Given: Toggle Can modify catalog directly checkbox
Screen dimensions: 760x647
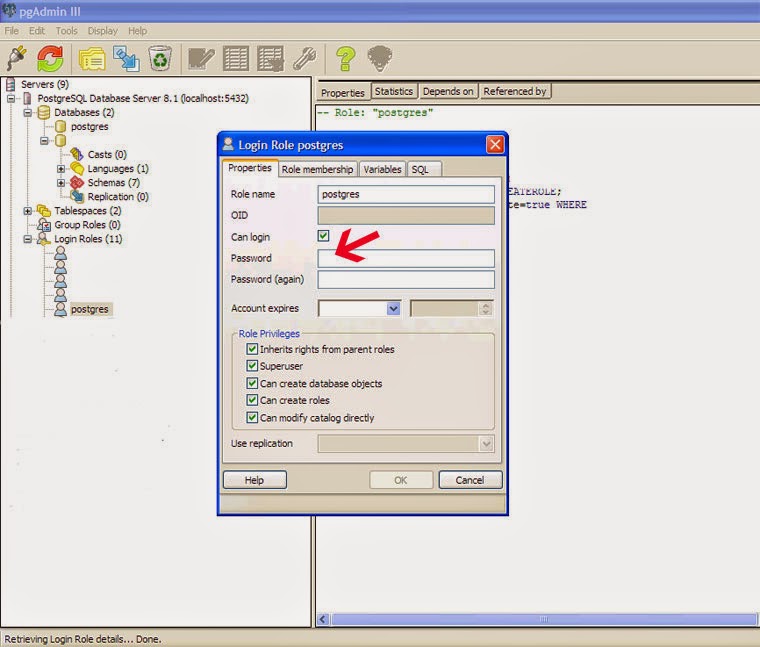Looking at the screenshot, I should click(252, 418).
